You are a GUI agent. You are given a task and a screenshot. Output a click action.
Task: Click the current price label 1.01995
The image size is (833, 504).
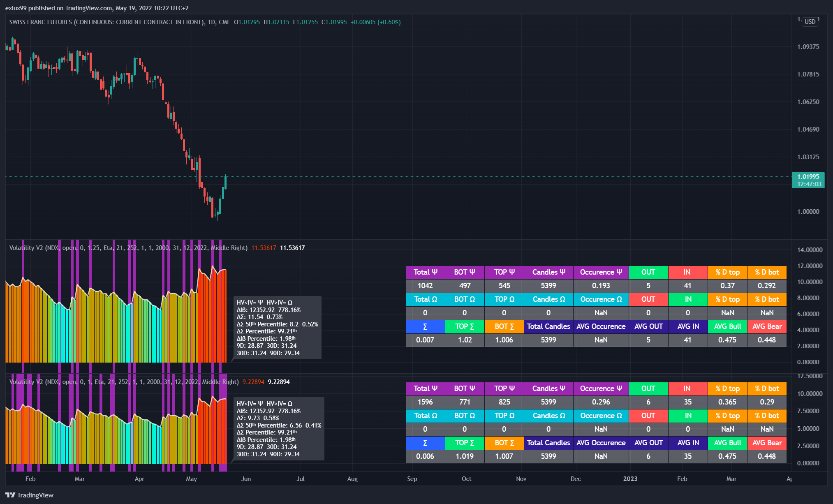808,177
